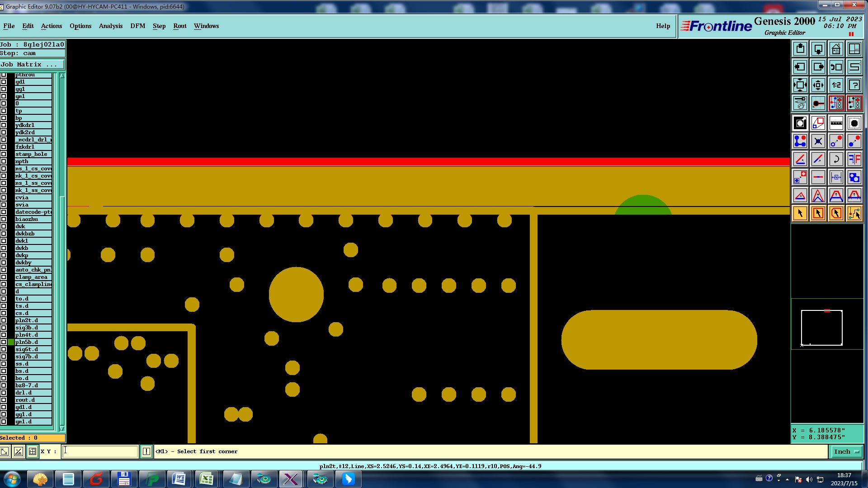Click the zoom in icon
The width and height of the screenshot is (868, 488).
[x=800, y=85]
